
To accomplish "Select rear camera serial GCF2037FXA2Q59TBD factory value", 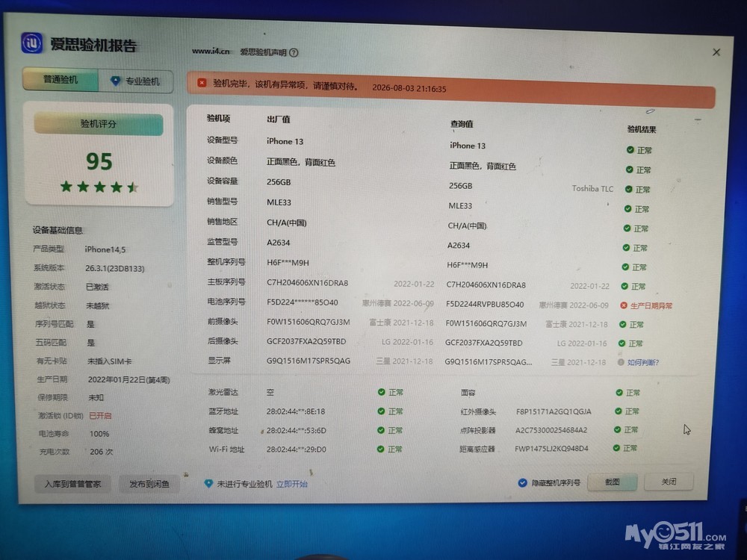I will (x=306, y=341).
